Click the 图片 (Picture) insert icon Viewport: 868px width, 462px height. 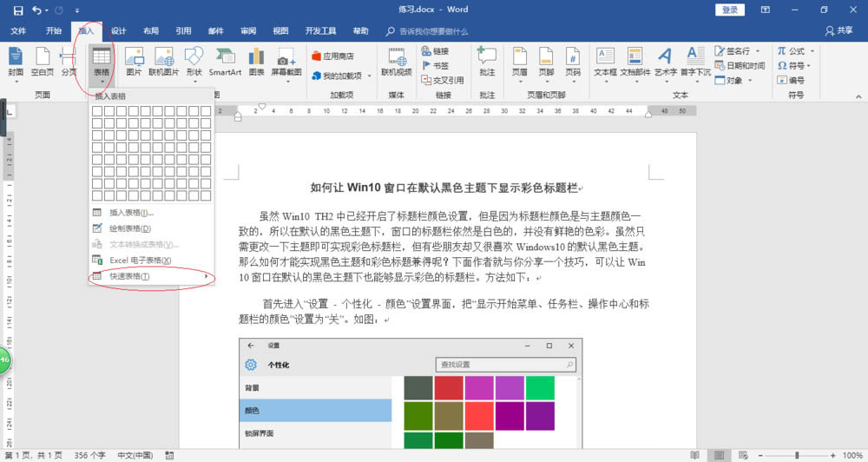134,62
